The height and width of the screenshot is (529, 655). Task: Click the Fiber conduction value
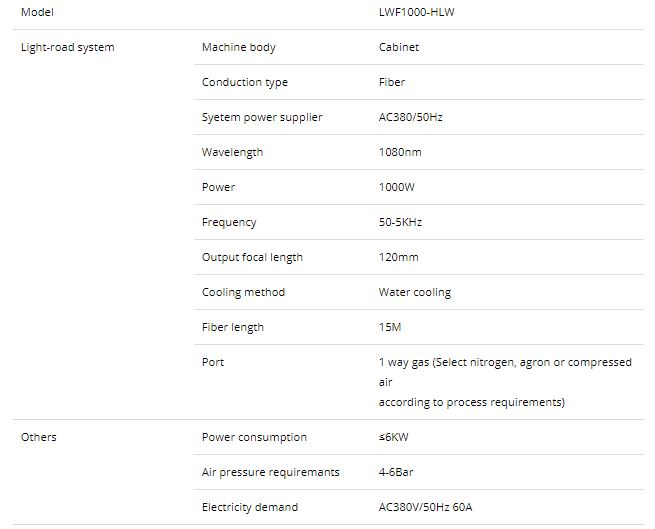point(392,82)
